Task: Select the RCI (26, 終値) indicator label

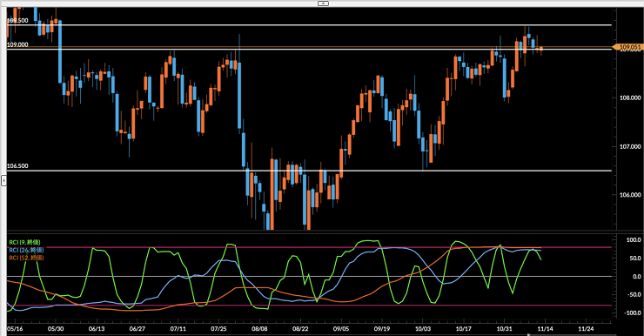Action: coord(26,250)
